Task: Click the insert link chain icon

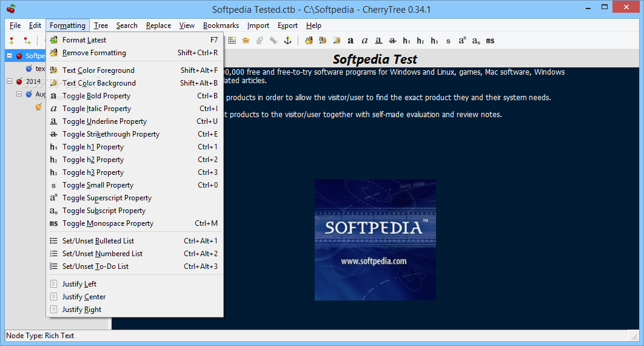Action: [273, 40]
